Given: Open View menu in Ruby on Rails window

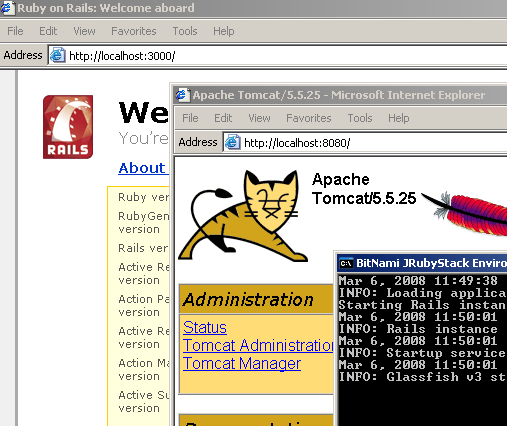Looking at the screenshot, I should (84, 31).
